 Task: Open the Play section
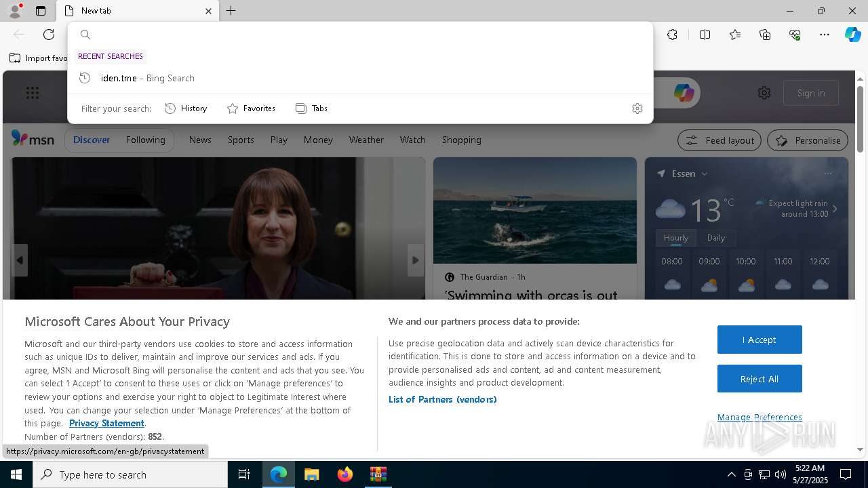(279, 140)
